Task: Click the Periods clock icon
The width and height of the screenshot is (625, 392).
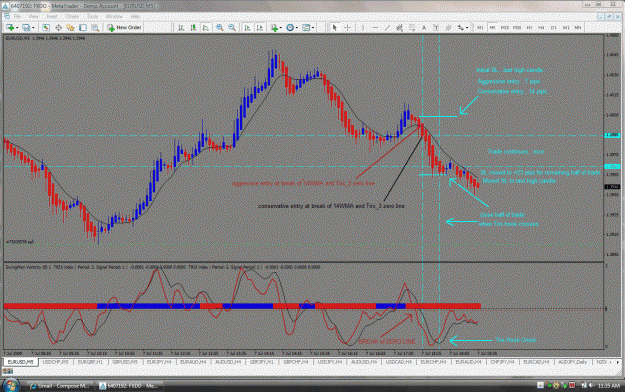Action: click(x=290, y=28)
